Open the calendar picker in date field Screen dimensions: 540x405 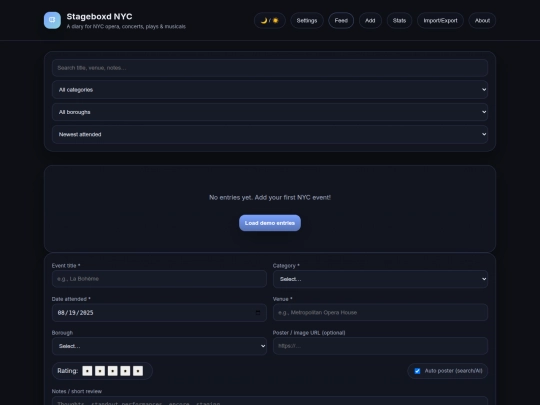(258, 313)
